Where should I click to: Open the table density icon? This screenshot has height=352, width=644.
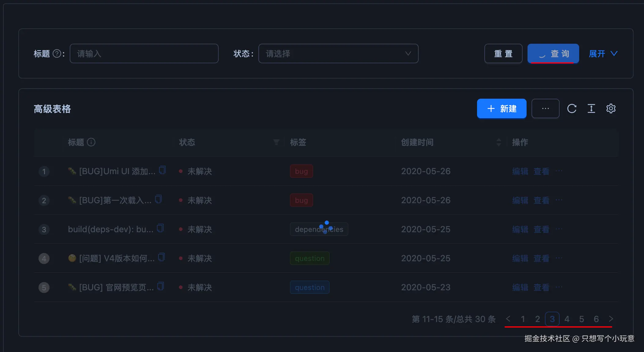click(591, 108)
